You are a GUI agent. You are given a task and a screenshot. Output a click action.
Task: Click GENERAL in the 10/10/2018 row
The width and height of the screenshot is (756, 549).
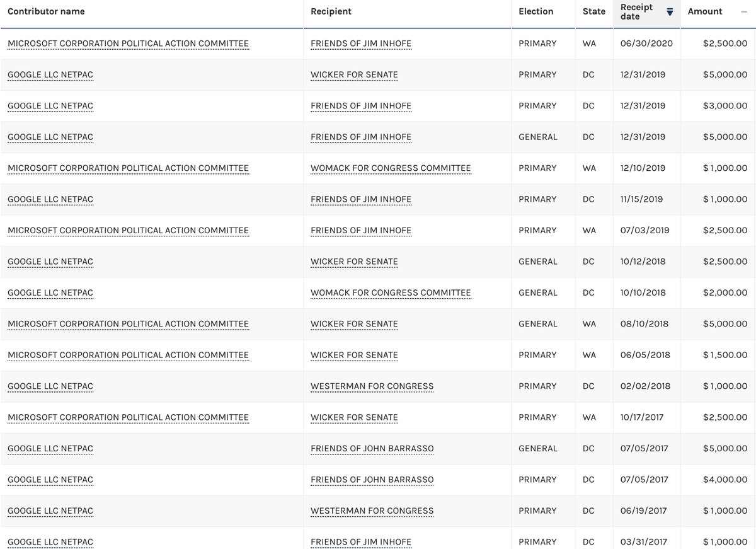[538, 293]
